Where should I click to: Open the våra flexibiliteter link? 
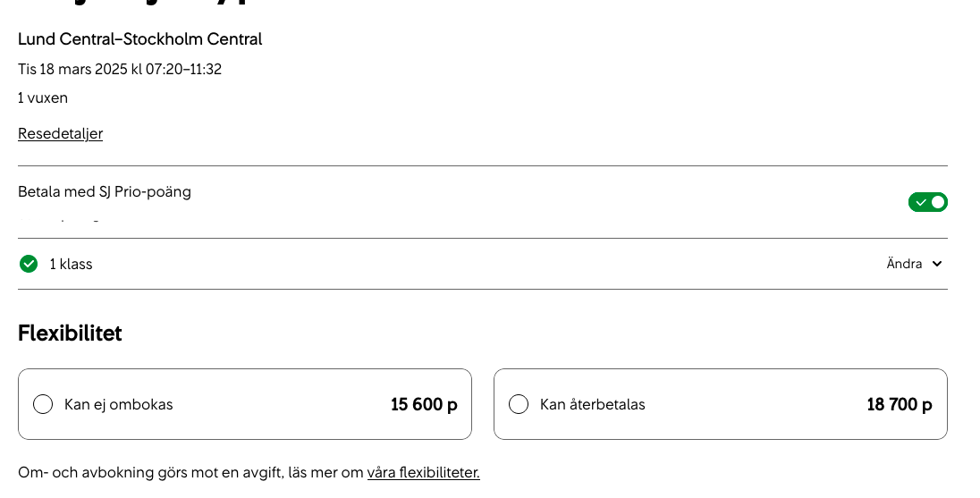(423, 472)
